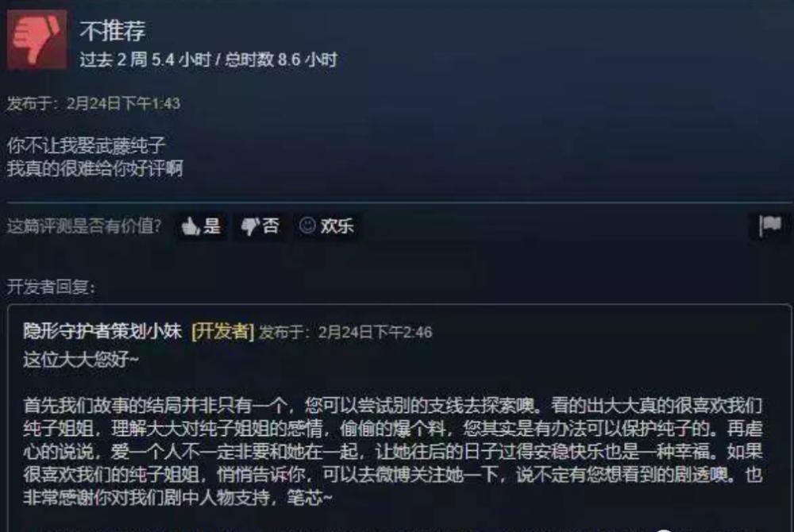This screenshot has width=794, height=532.
Task: Click the red thumbs-down 不推荐 icon
Action: point(37,40)
